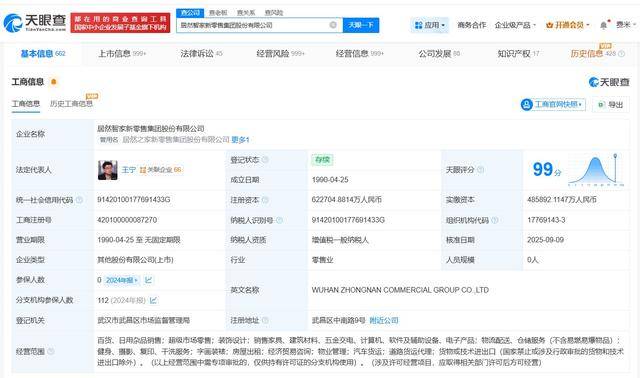Click the 零售业 industry value
Viewport: 640px width, 378px height.
(x=322, y=260)
